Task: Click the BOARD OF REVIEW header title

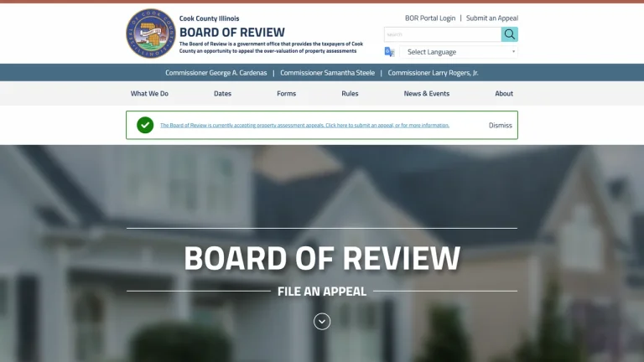Action: (x=232, y=32)
